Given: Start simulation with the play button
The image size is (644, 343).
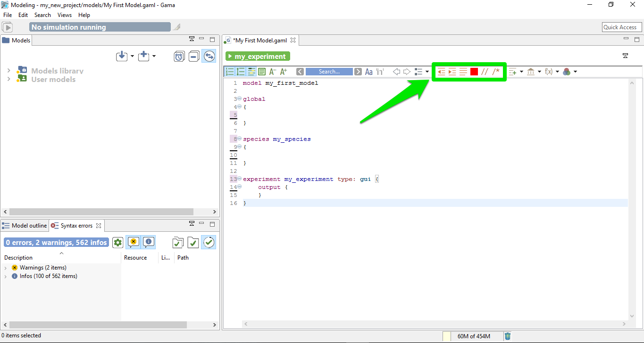Looking at the screenshot, I should click(x=7, y=27).
